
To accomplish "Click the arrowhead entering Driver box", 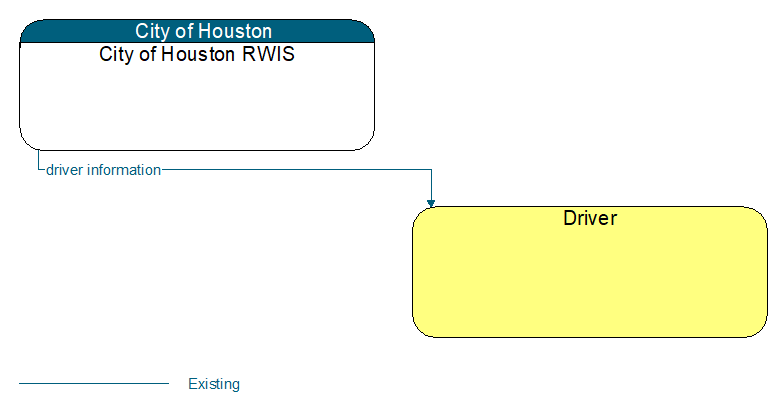I will (x=431, y=203).
